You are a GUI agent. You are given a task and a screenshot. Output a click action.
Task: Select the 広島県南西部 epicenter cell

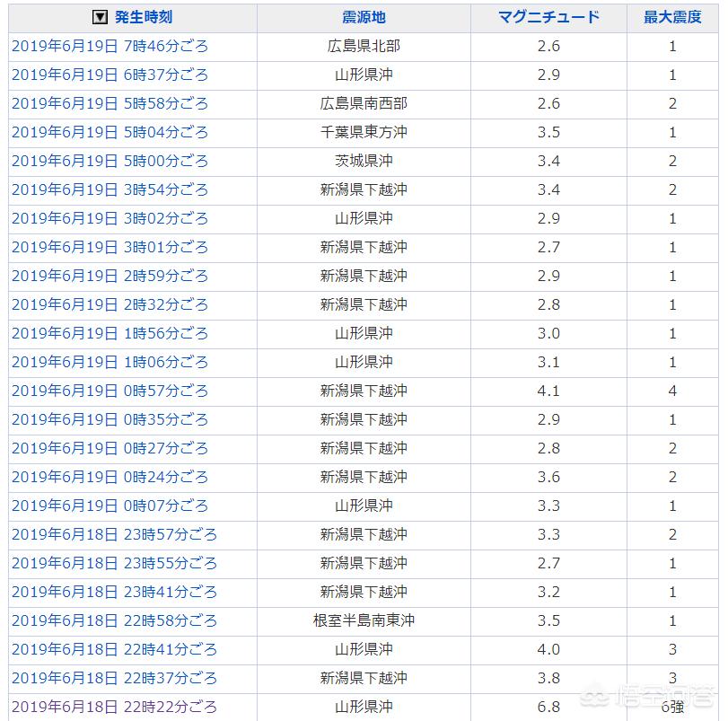pos(364,104)
